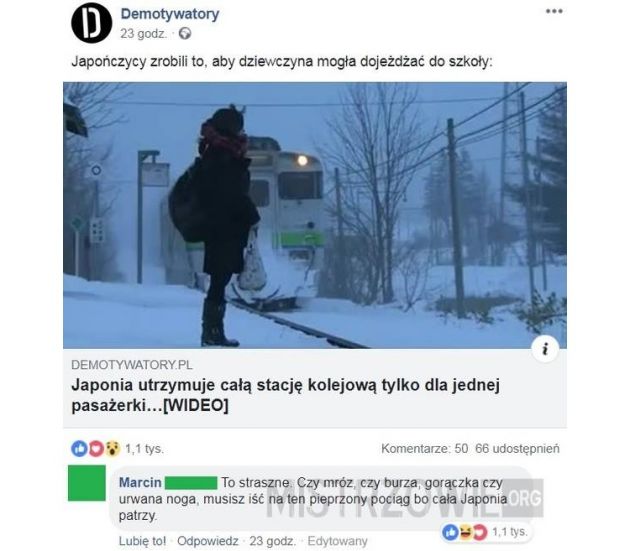This screenshot has width=630, height=551.
Task: Click Lubię to! under Marcin's comment
Action: pos(142,541)
